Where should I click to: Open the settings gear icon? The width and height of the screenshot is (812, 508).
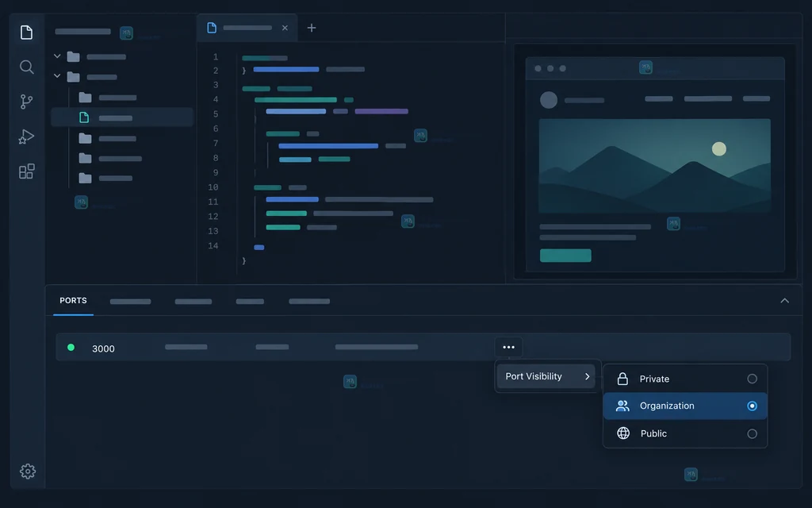coord(28,471)
